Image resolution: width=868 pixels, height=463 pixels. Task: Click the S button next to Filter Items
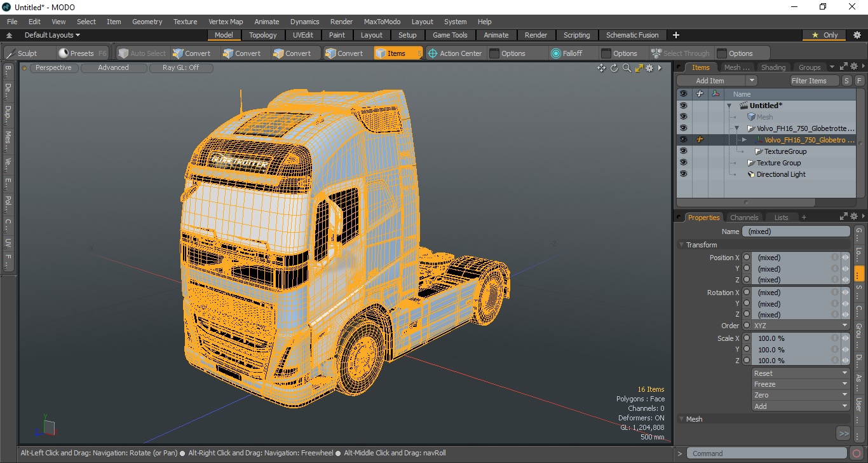tap(846, 81)
